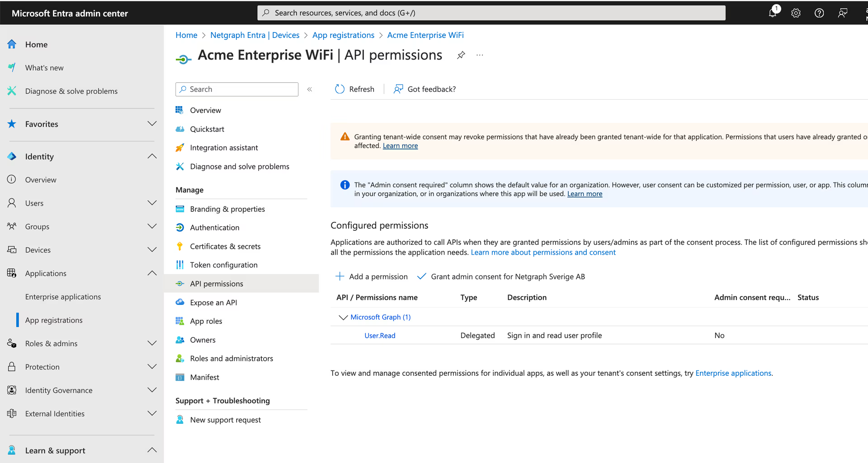Click the Status column header
The width and height of the screenshot is (868, 463).
[x=808, y=297]
